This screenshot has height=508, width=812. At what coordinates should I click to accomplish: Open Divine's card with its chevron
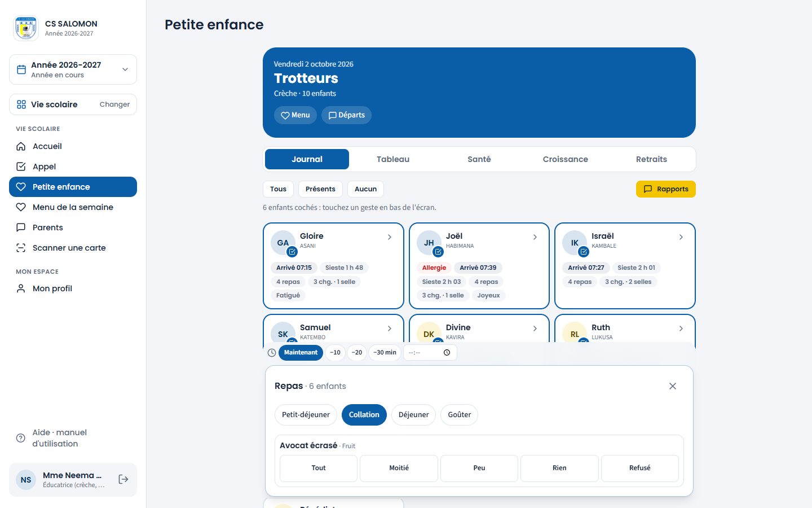[x=535, y=329]
